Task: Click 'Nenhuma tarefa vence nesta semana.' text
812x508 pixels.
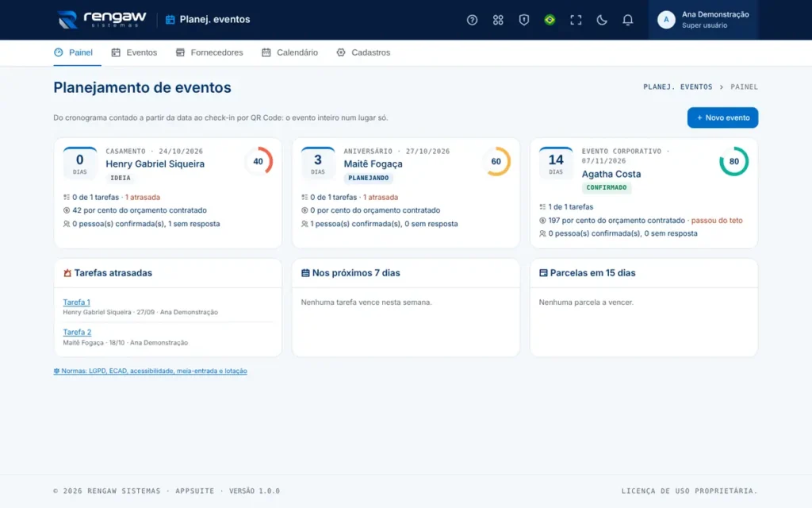Action: point(366,302)
